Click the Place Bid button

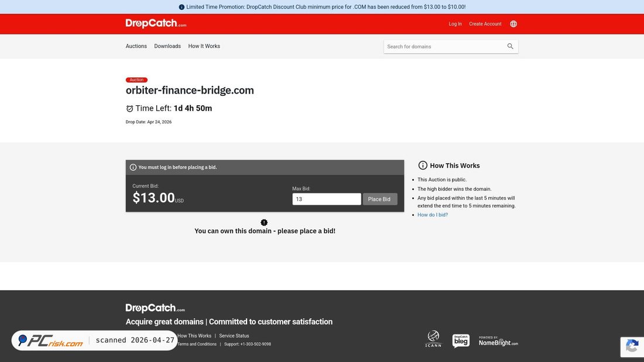[x=379, y=199]
